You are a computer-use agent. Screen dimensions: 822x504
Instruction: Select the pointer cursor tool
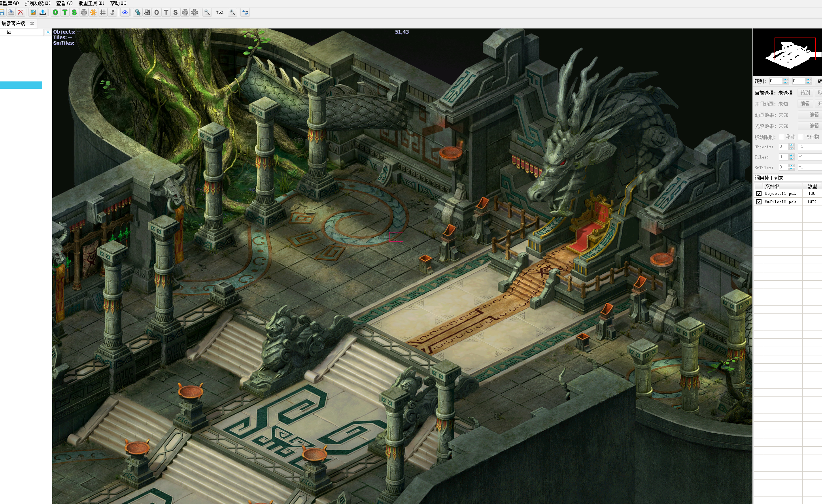pos(138,12)
